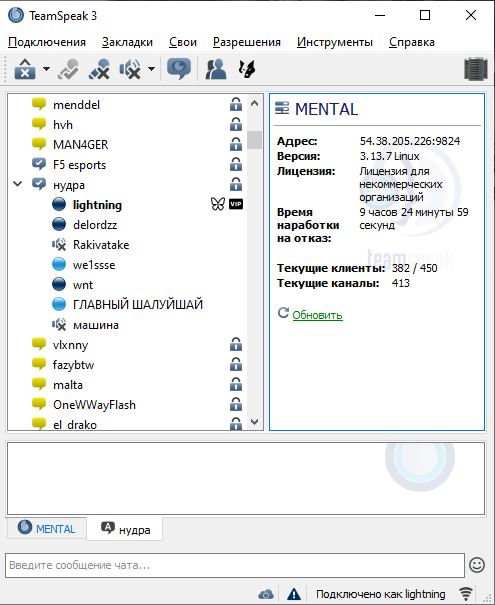Viewport: 495px width, 605px height.
Task: Collapse the нудра channel
Action: tap(17, 184)
